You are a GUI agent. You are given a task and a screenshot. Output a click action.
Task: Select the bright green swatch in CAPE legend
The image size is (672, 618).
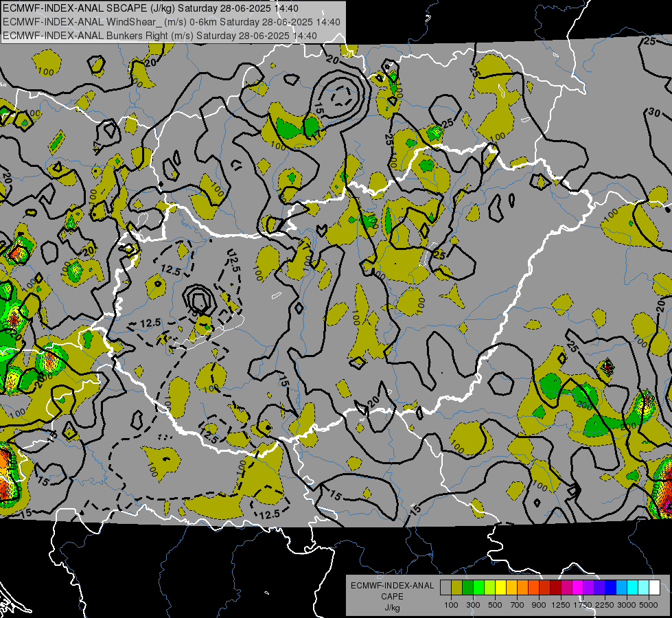[x=478, y=588]
